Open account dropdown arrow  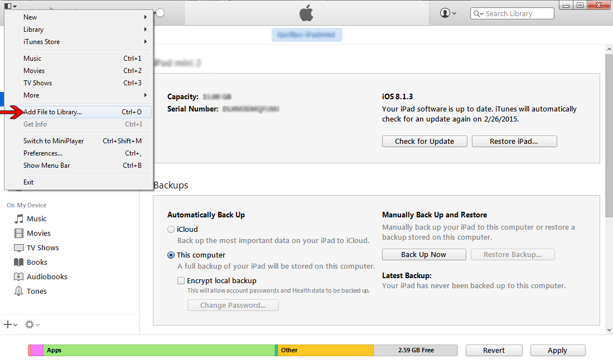[454, 14]
